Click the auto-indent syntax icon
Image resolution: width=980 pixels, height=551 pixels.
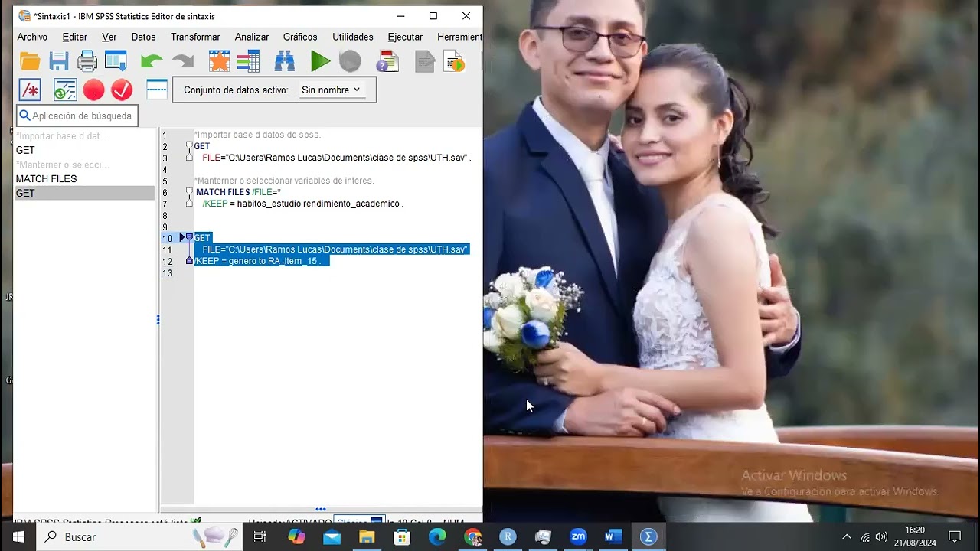coord(65,90)
